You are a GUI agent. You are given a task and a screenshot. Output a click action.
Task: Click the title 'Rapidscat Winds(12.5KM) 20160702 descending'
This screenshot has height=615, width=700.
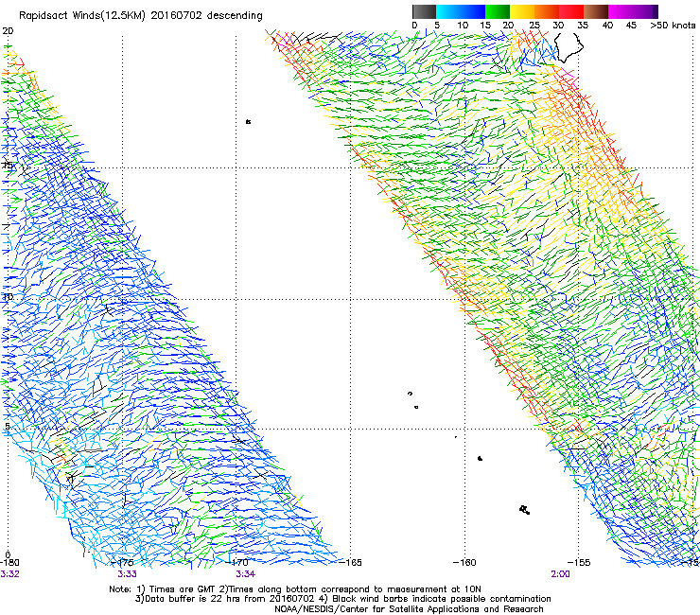click(141, 16)
